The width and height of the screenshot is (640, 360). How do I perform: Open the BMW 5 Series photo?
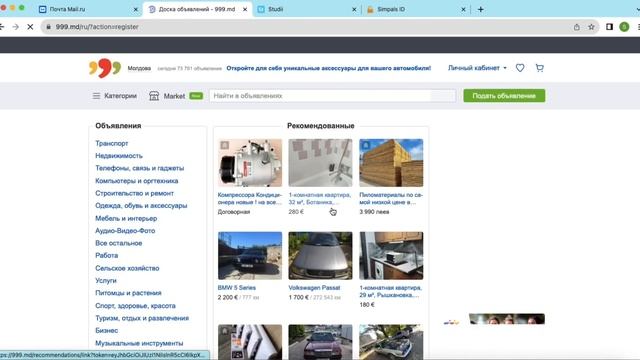pyautogui.click(x=250, y=256)
